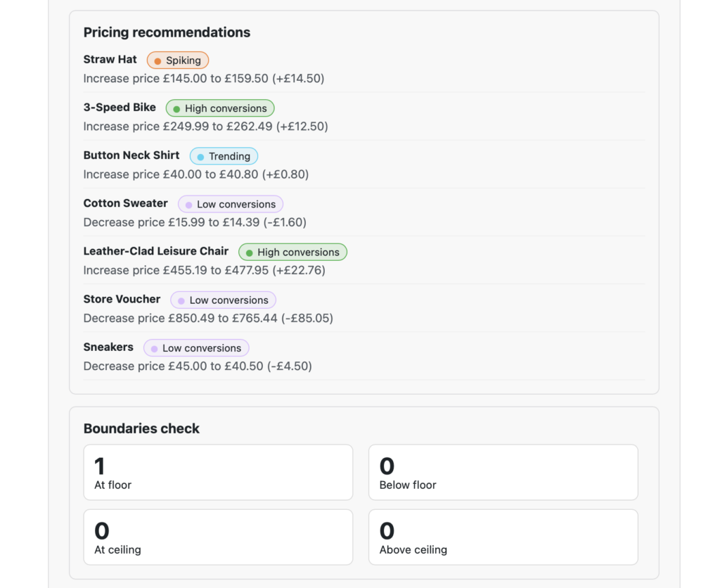Click the High conversions badge next to 3-Speed Bike
This screenshot has height=588, width=720.
[x=219, y=108]
